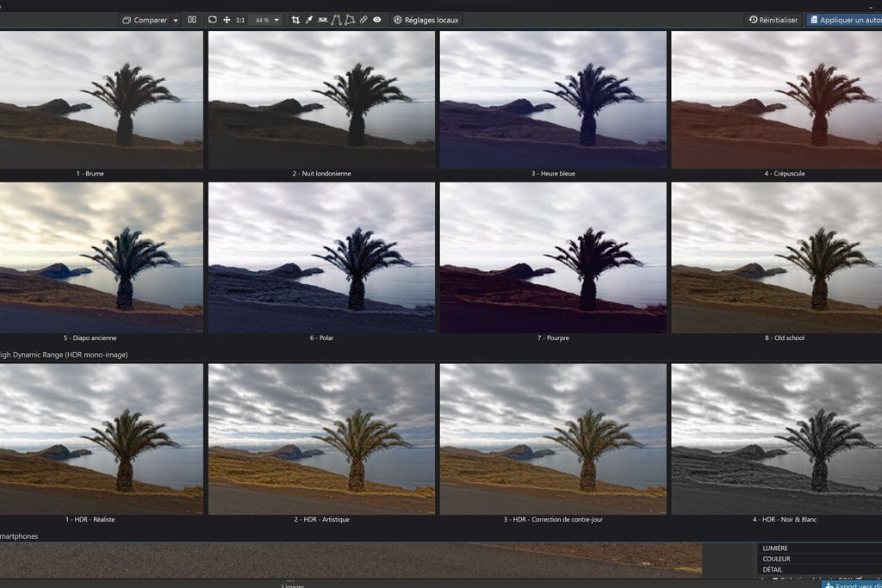Click the Réglages locaux button
The height and width of the screenshot is (588, 882).
pos(426,20)
